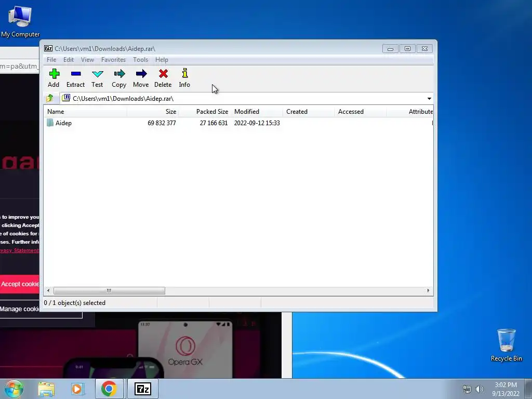The height and width of the screenshot is (399, 532).
Task: Click the '0 / 1 object(s) selected' status
Action: pyautogui.click(x=75, y=303)
